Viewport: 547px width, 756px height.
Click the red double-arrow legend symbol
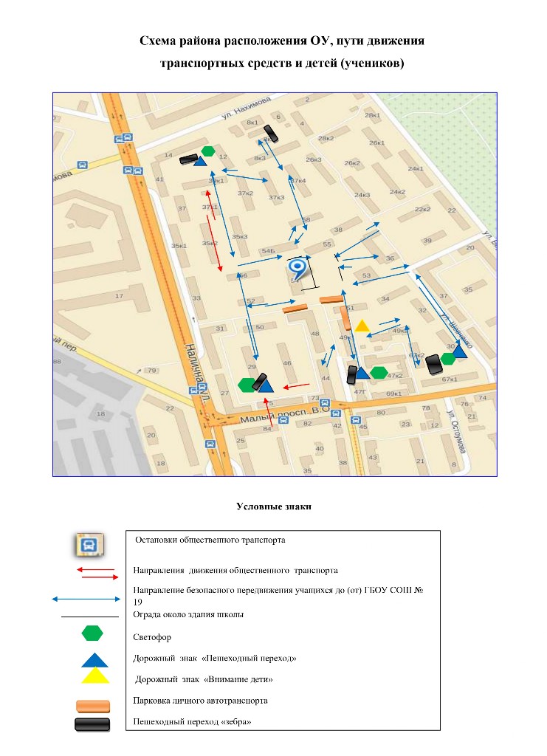coord(97,573)
